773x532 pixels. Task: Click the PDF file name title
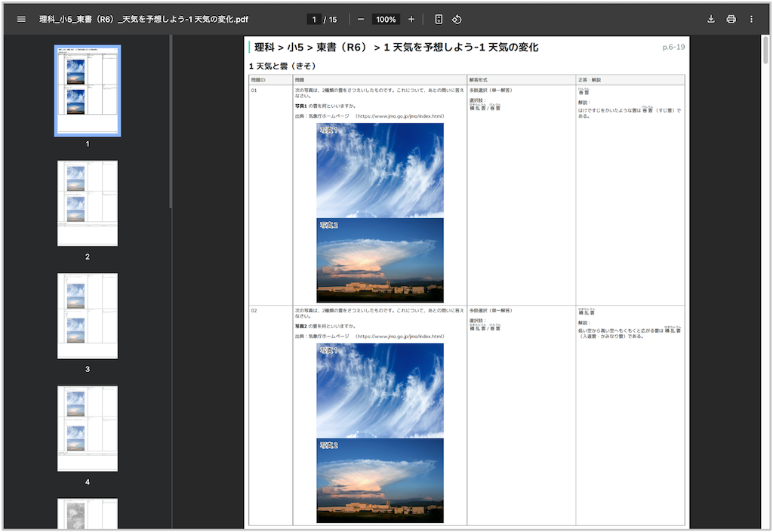(143, 19)
